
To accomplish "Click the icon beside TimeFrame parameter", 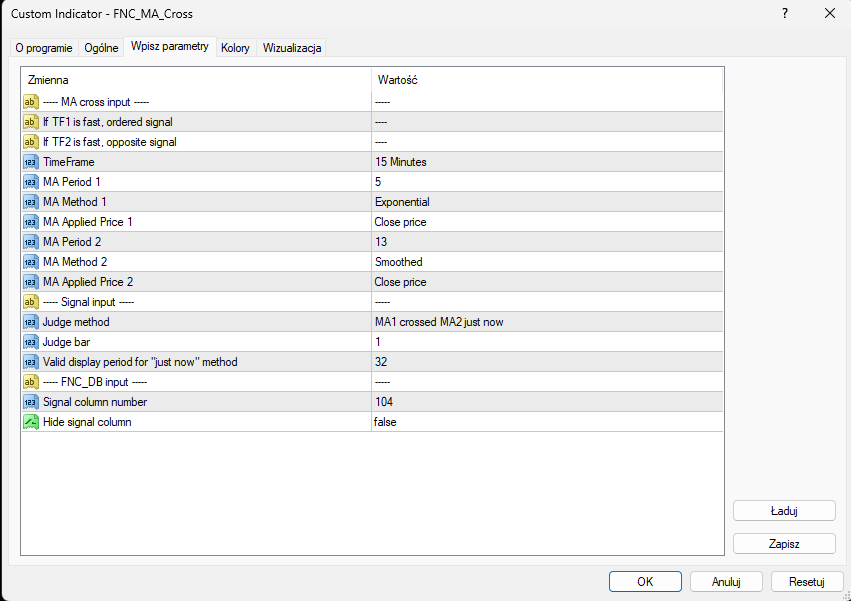I will click(30, 162).
